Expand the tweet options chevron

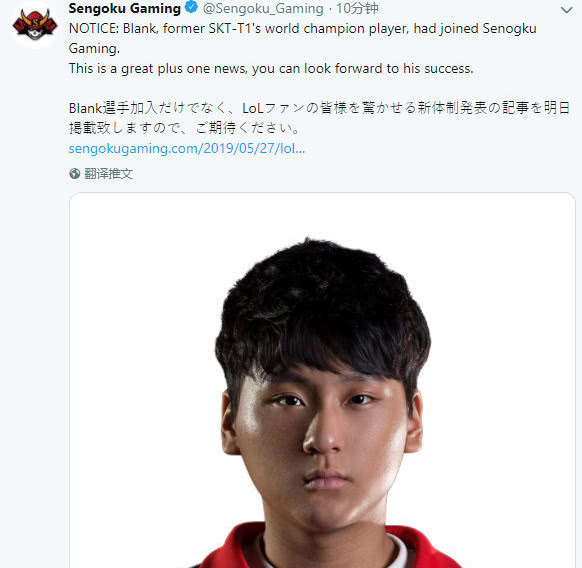coord(566,10)
